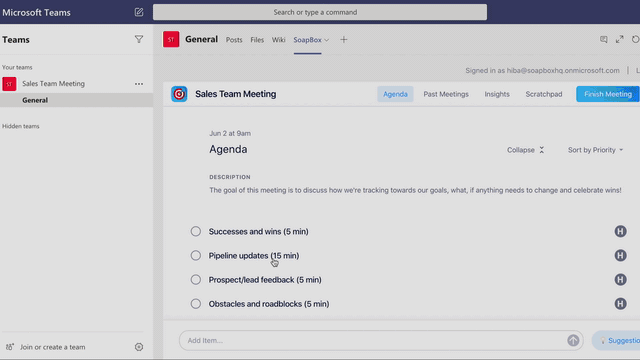The image size is (640, 360).
Task: Click the H avatar on Pipeline updates
Action: [620, 256]
